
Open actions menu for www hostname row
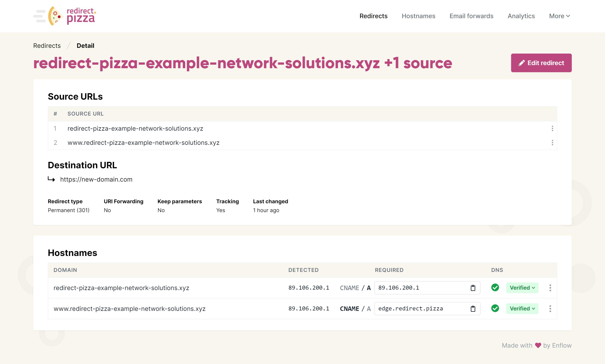(550, 309)
